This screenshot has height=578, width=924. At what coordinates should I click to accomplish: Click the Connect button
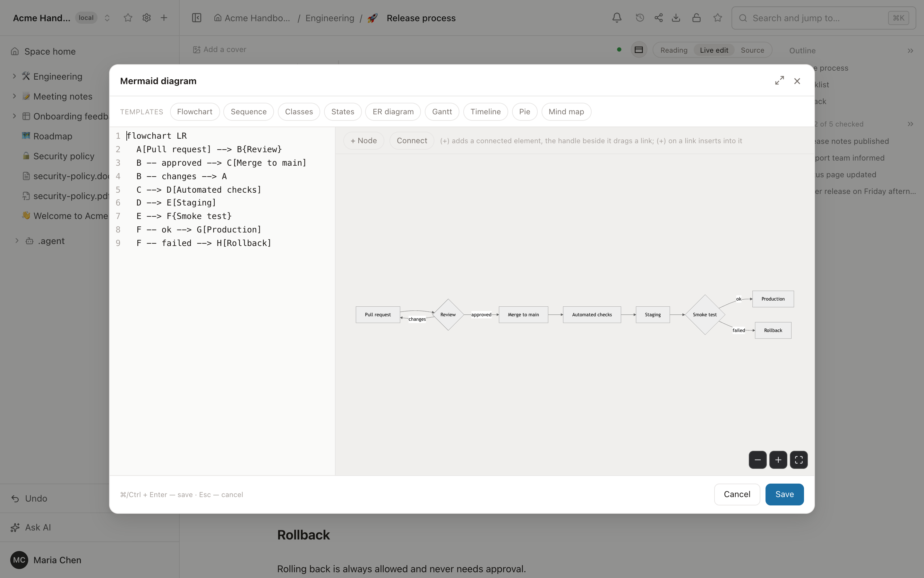(x=412, y=141)
